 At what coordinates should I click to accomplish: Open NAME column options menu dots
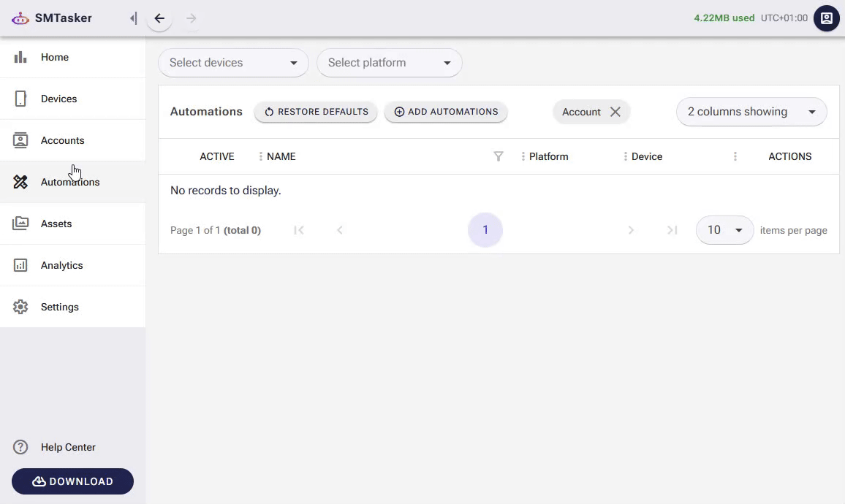[261, 156]
